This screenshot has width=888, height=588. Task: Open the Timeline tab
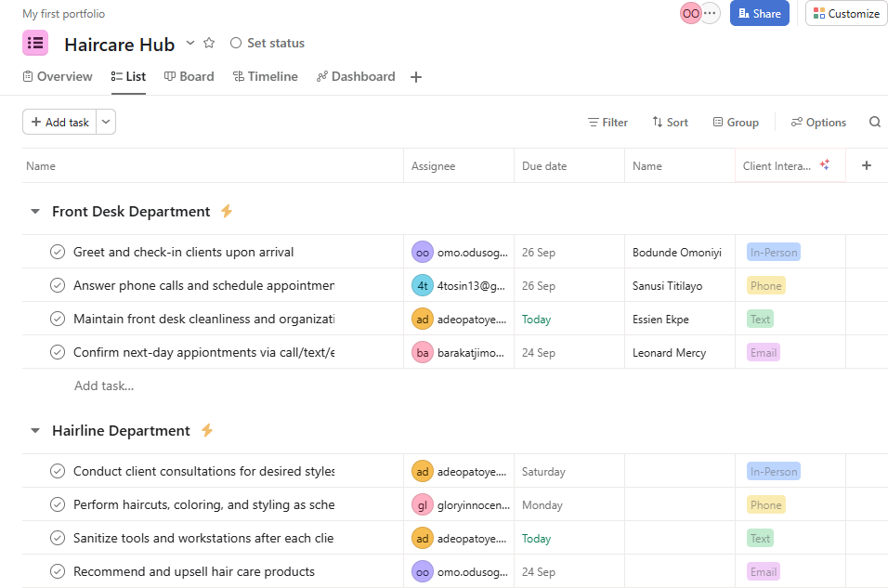[265, 77]
